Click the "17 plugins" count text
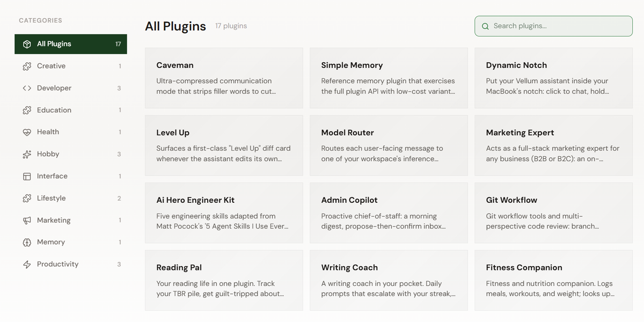The image size is (644, 322). pos(231,26)
